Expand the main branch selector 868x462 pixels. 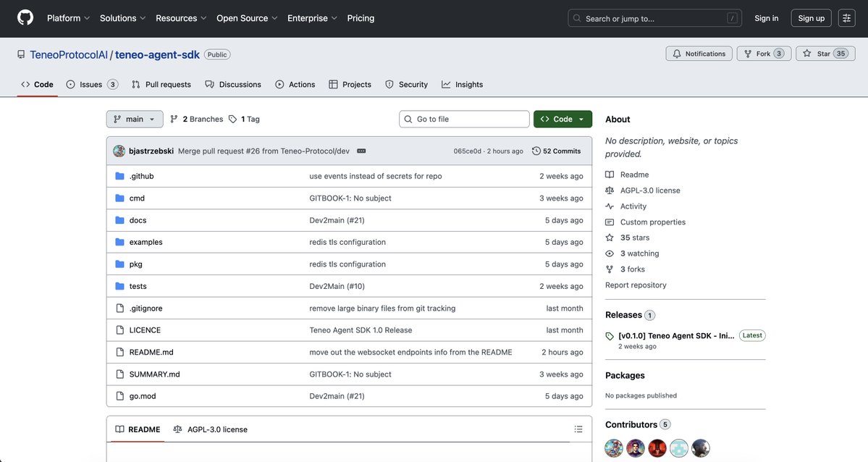(135, 119)
